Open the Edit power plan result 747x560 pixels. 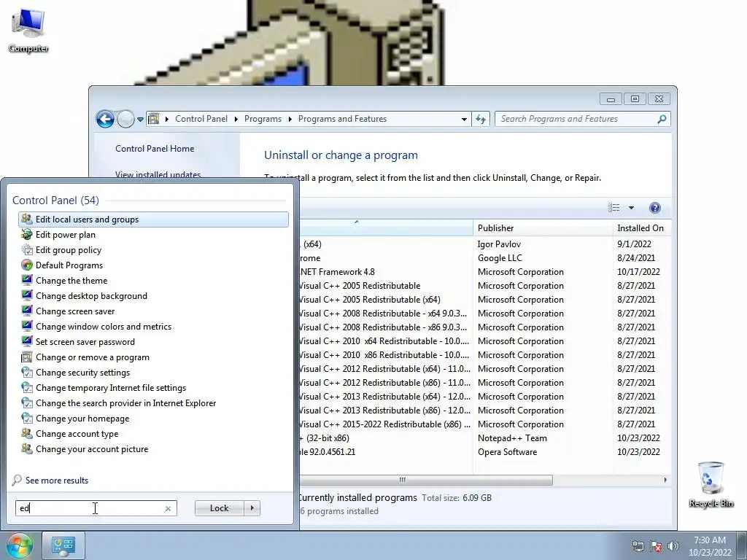point(153,235)
